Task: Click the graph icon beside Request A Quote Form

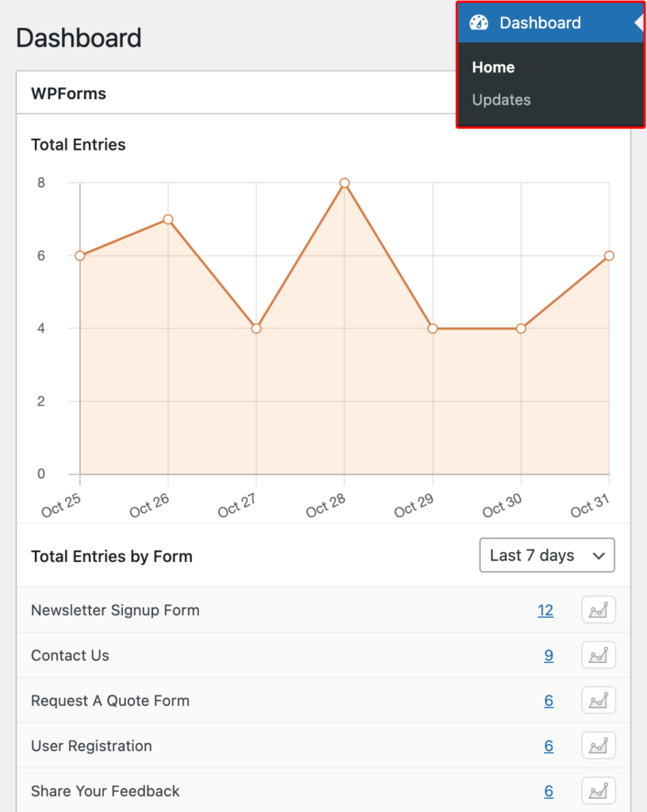Action: pos(598,700)
